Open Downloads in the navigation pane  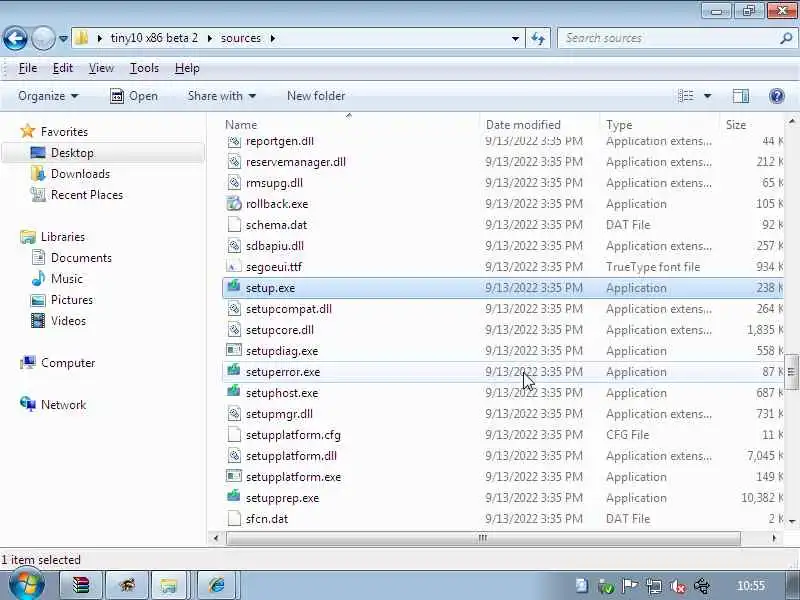pyautogui.click(x=80, y=174)
